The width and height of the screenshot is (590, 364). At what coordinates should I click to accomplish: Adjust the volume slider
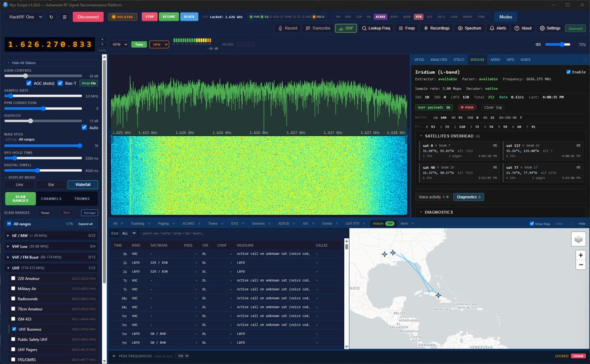pos(557,44)
